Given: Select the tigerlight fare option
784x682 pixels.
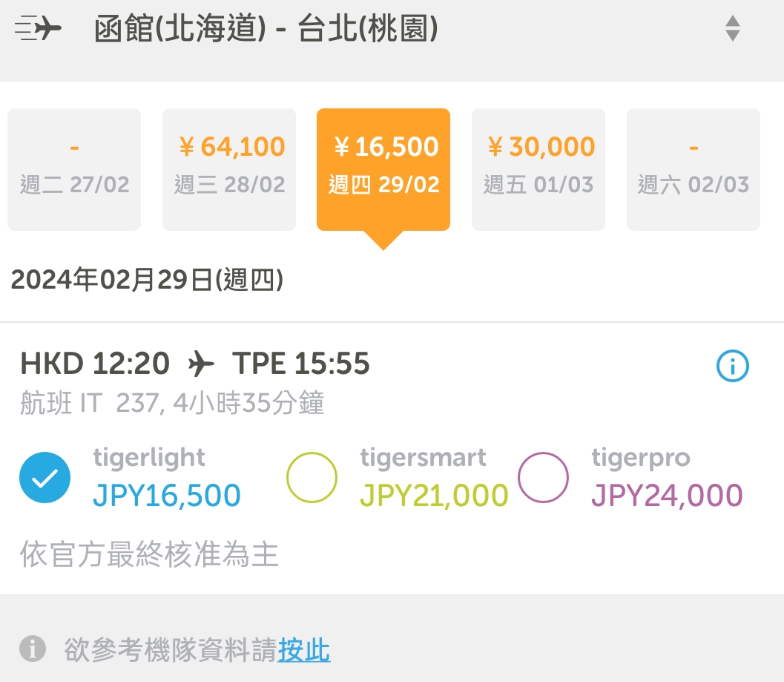Looking at the screenshot, I should [x=45, y=478].
